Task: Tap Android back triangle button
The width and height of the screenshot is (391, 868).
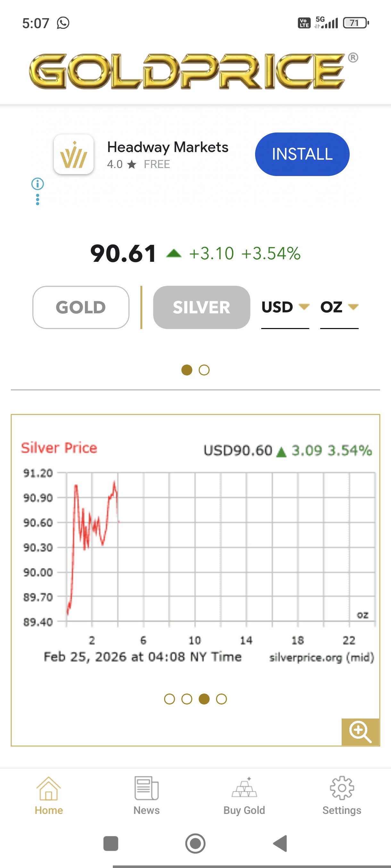Action: pyautogui.click(x=280, y=843)
